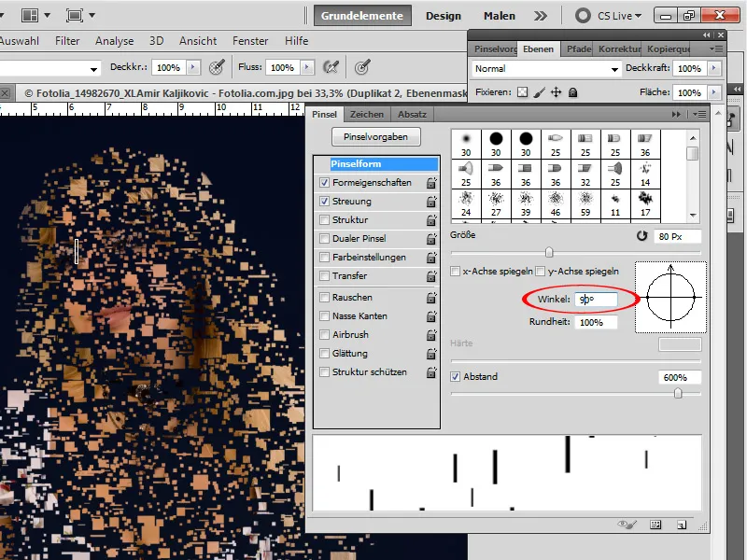Viewport: 747px width, 560px height.
Task: Enable Transfer checkbox
Action: [x=324, y=275]
